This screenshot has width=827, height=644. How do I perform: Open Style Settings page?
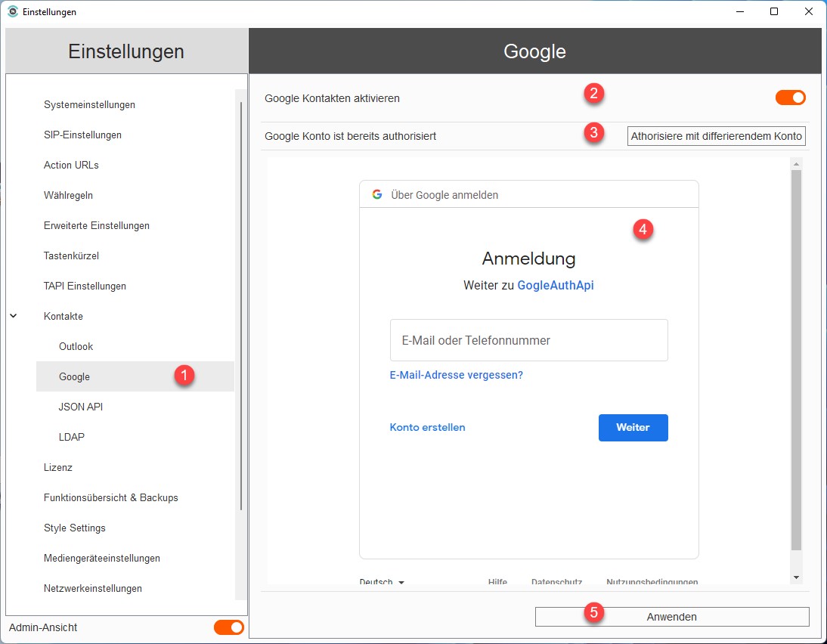pyautogui.click(x=74, y=528)
